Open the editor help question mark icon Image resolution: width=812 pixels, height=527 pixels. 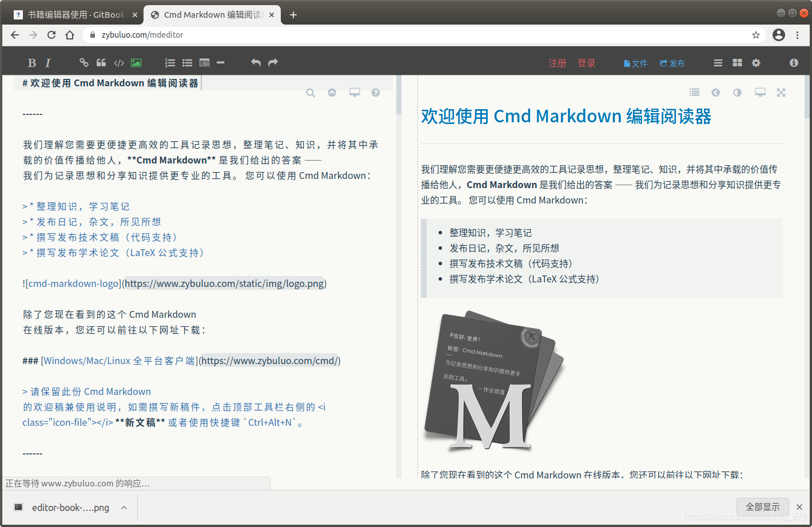point(376,93)
